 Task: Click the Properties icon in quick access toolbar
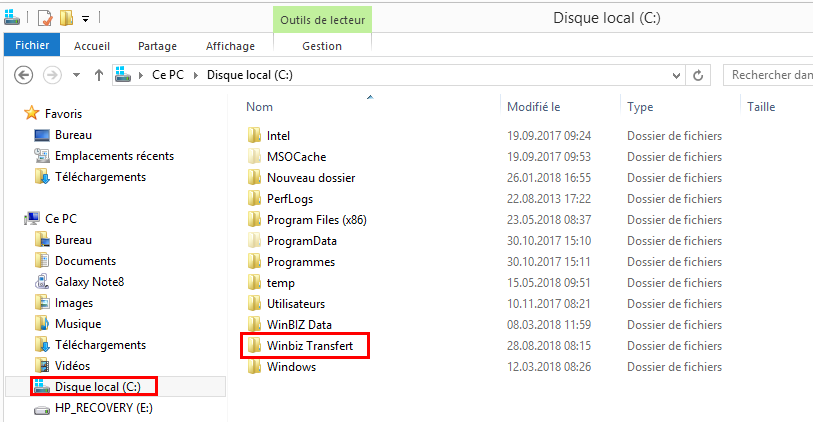[44, 18]
